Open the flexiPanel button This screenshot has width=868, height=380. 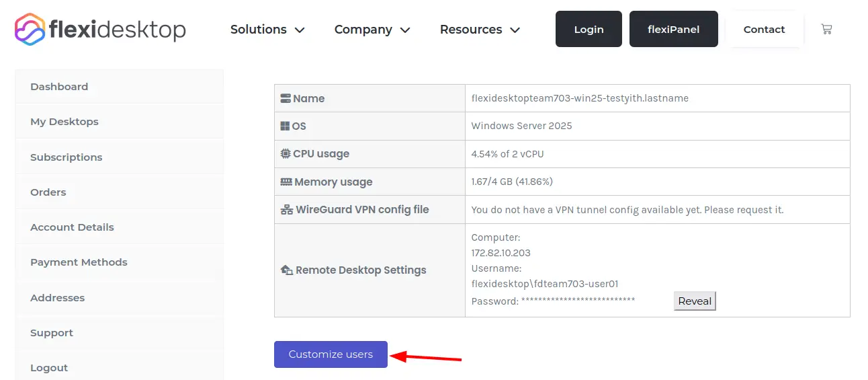674,29
